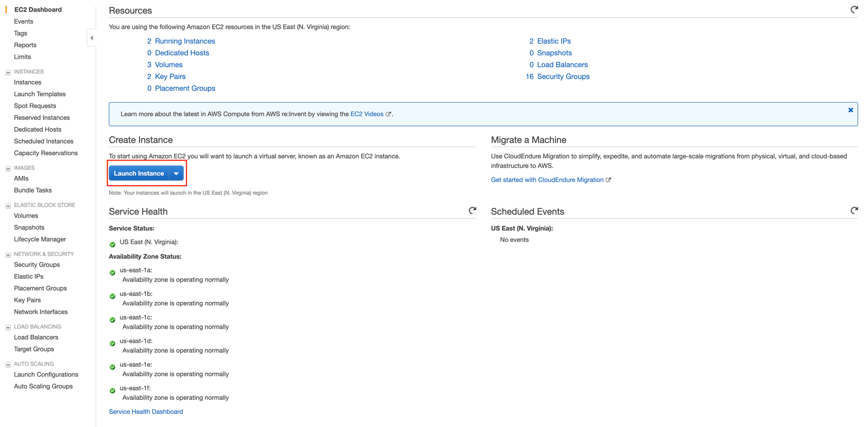
Task: Open Key Pairs in sidebar
Action: point(27,300)
